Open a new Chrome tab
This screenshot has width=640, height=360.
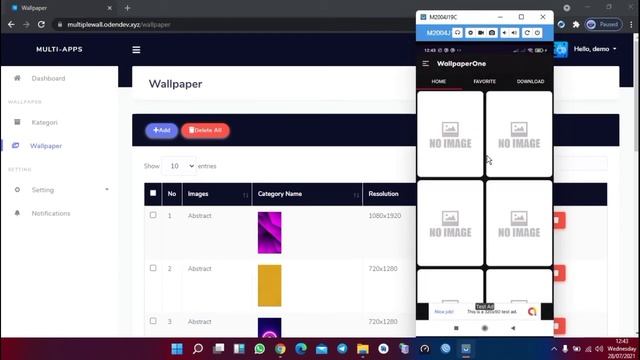127,8
